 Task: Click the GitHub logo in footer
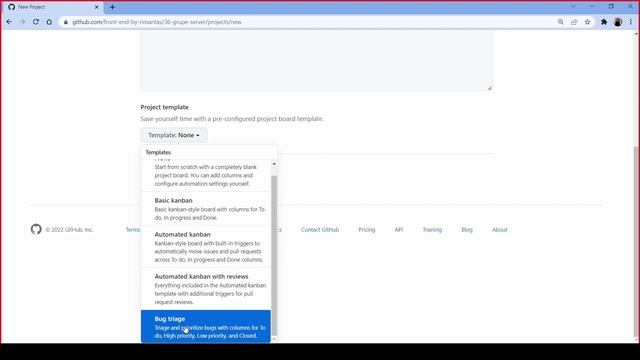click(x=36, y=229)
